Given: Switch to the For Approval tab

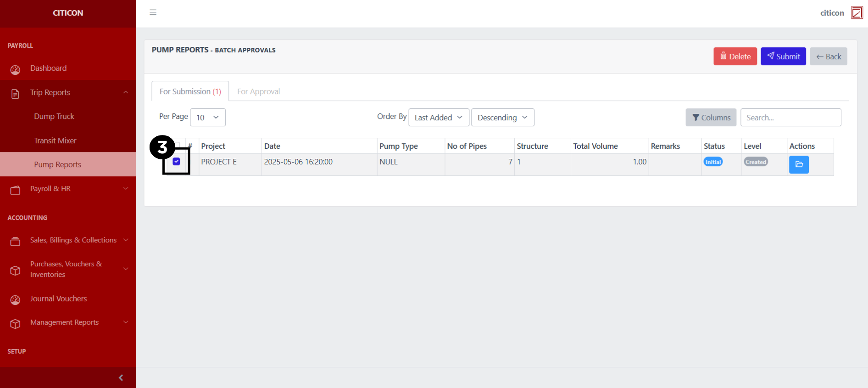Looking at the screenshot, I should (258, 92).
